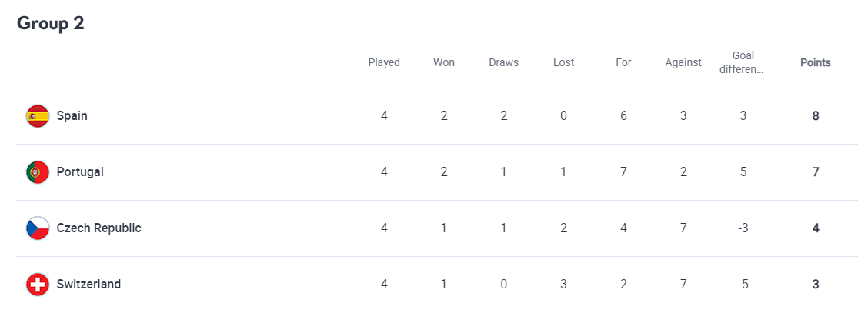Click the For column header
Viewport: 868px width, 313px height.
point(623,63)
